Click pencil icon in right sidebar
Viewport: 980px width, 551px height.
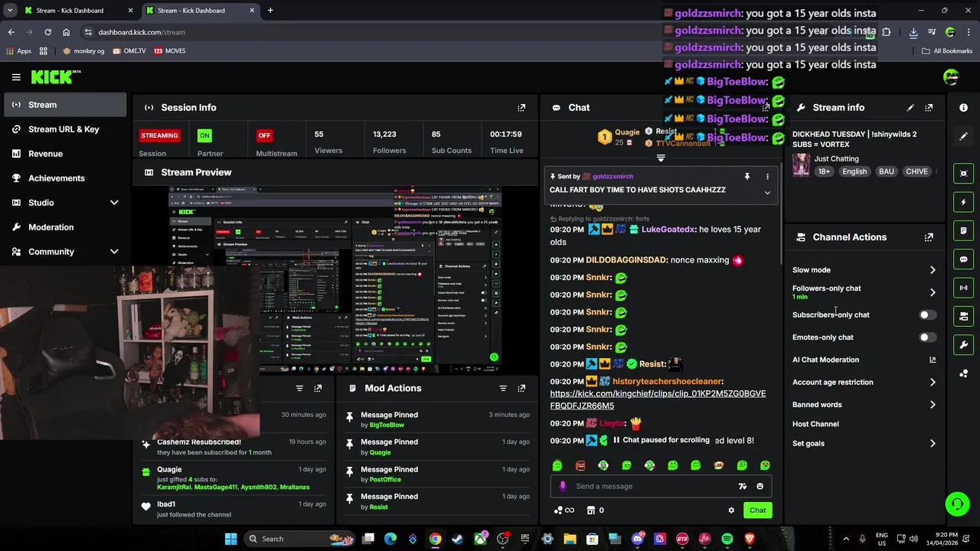pos(963,136)
